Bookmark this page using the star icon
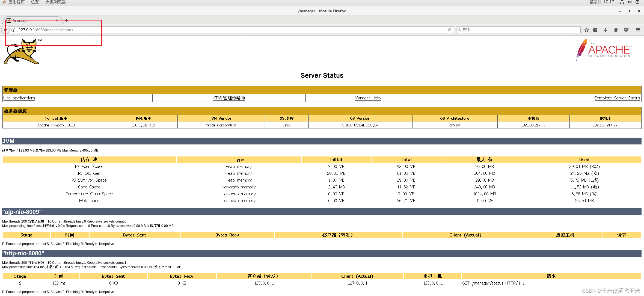This screenshot has width=644, height=296. (586, 30)
